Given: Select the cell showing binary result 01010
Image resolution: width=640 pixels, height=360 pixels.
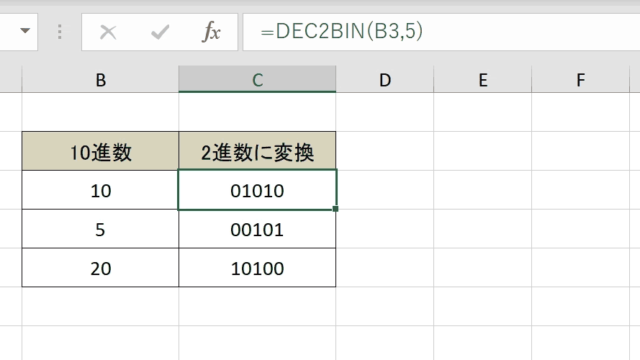Looking at the screenshot, I should point(257,190).
